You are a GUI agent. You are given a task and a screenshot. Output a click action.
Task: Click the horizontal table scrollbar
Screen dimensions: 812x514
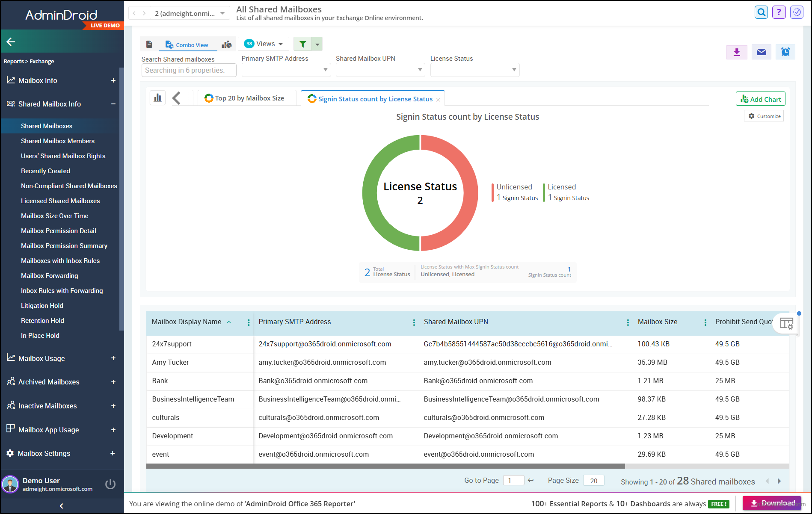coord(385,466)
